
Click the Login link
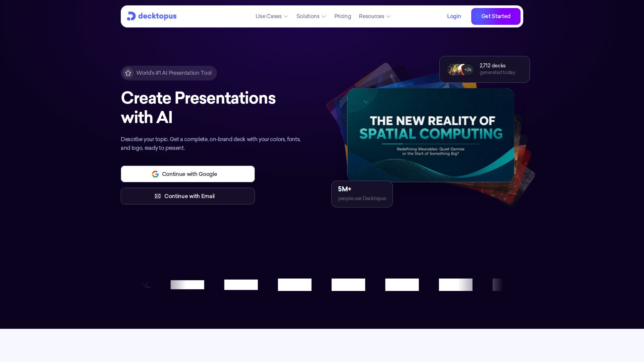point(454,16)
